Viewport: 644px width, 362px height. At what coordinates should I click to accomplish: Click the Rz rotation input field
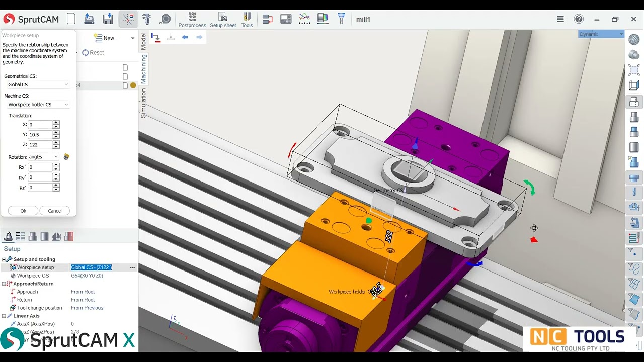pyautogui.click(x=40, y=188)
